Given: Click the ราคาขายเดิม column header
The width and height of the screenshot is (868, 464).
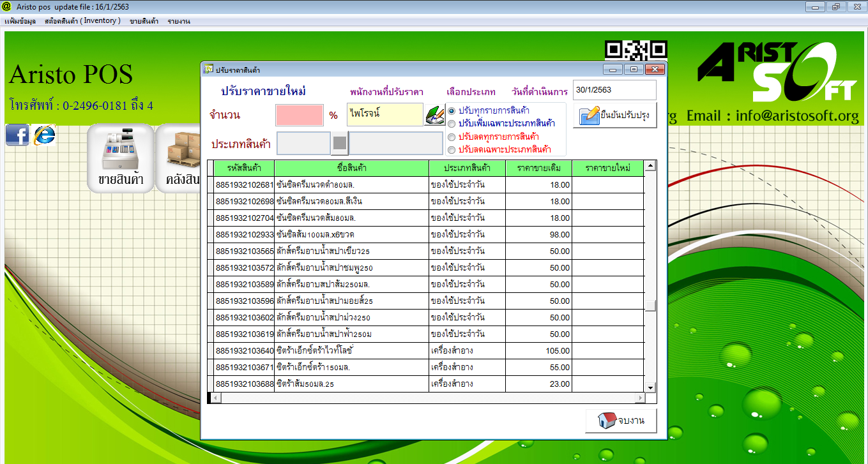Looking at the screenshot, I should point(538,168).
